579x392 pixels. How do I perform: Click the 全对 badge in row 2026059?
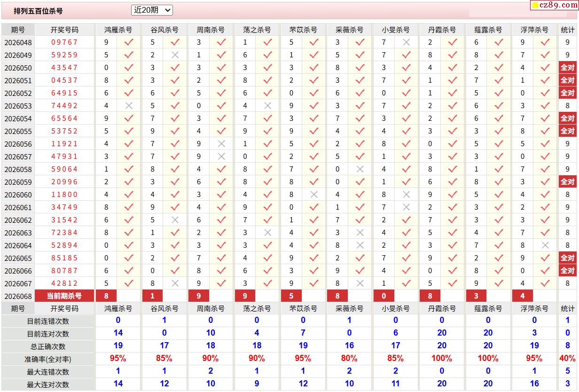[568, 181]
